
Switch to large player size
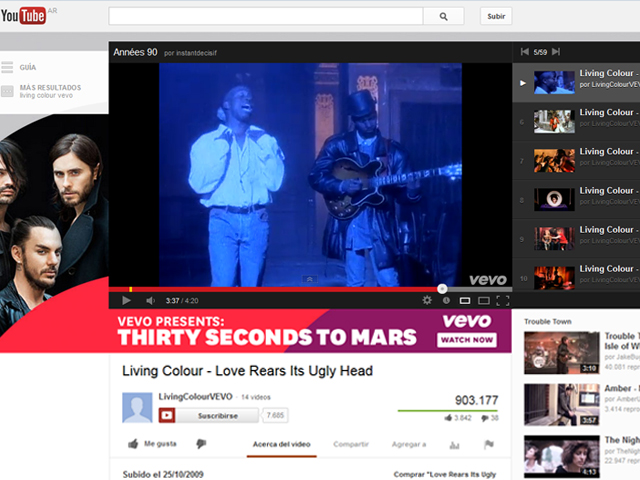click(484, 301)
